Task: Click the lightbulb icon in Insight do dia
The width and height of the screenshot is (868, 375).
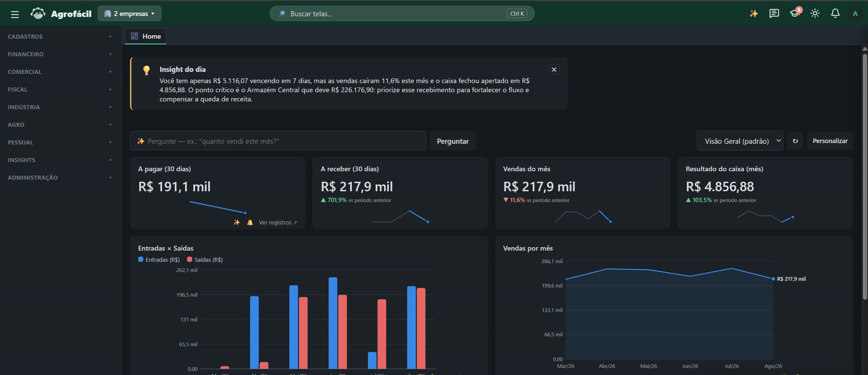Action: click(146, 70)
